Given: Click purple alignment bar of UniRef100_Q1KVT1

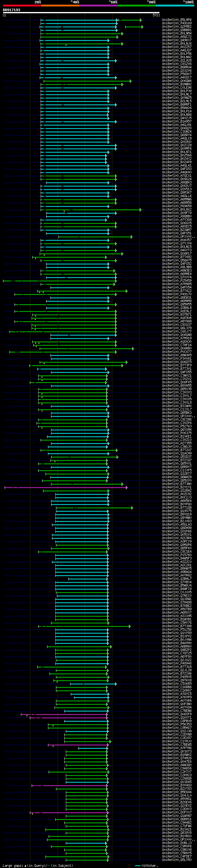Looking at the screenshot, I should click(x=69, y=718).
